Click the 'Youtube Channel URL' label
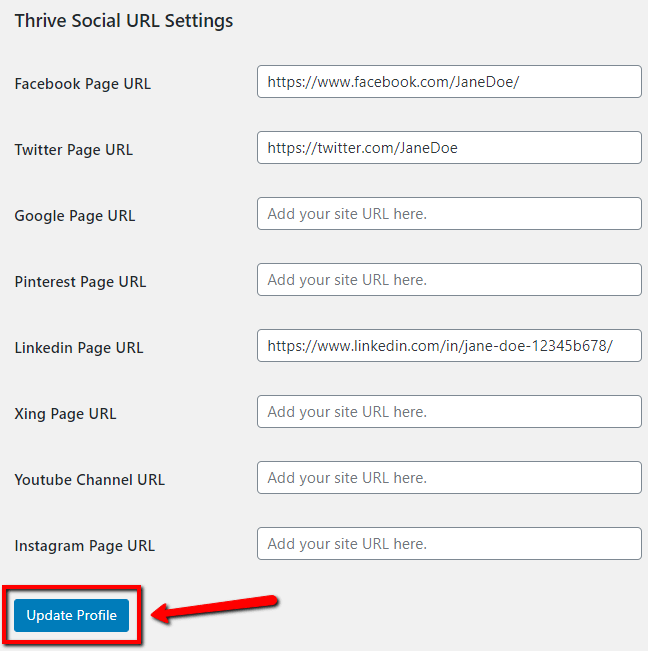The height and width of the screenshot is (651, 648). coord(90,480)
